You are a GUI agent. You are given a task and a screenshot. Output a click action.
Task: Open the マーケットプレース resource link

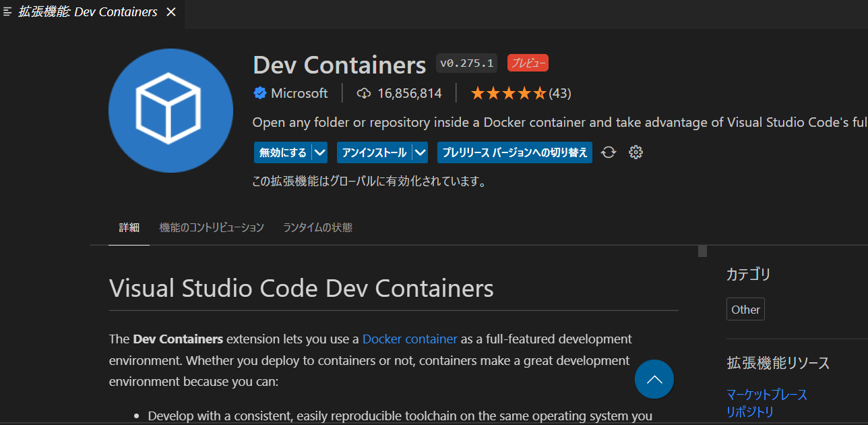(766, 395)
